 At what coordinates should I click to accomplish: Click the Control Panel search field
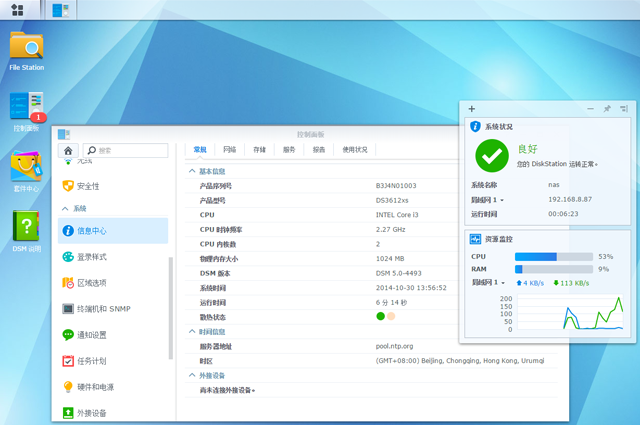click(125, 151)
